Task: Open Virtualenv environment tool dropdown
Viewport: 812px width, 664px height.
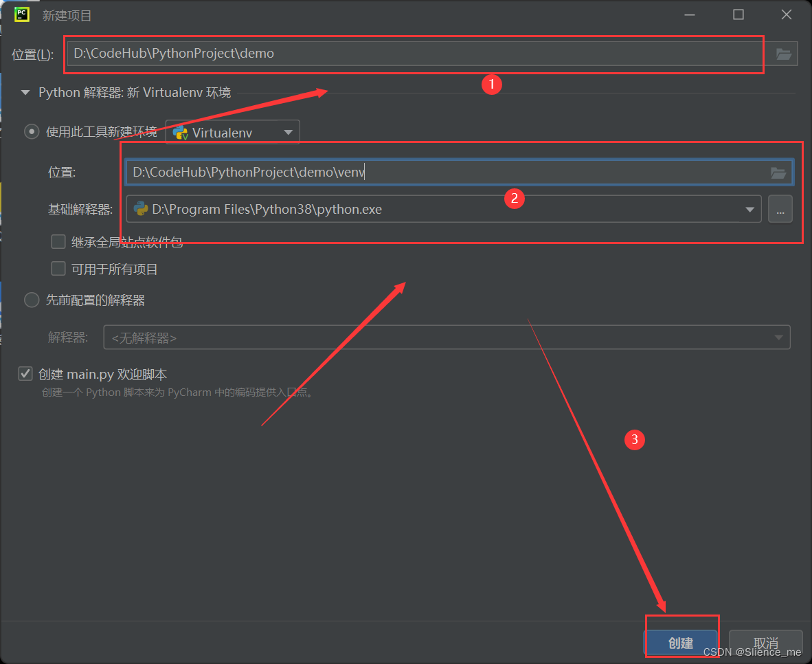Action: coord(232,132)
